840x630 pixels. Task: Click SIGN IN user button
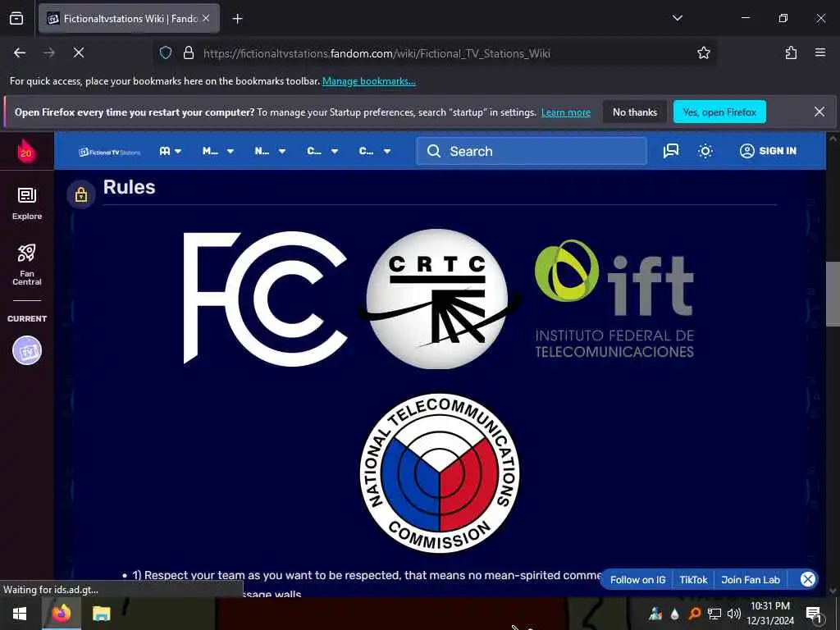[768, 151]
